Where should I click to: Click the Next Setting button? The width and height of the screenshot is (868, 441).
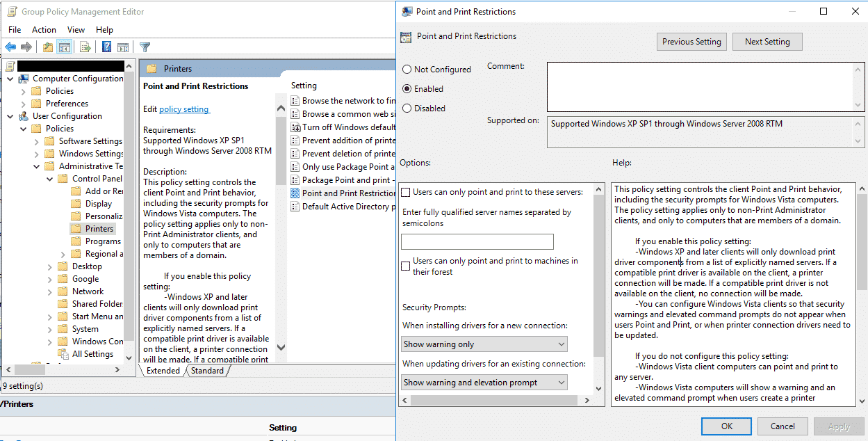coord(767,42)
